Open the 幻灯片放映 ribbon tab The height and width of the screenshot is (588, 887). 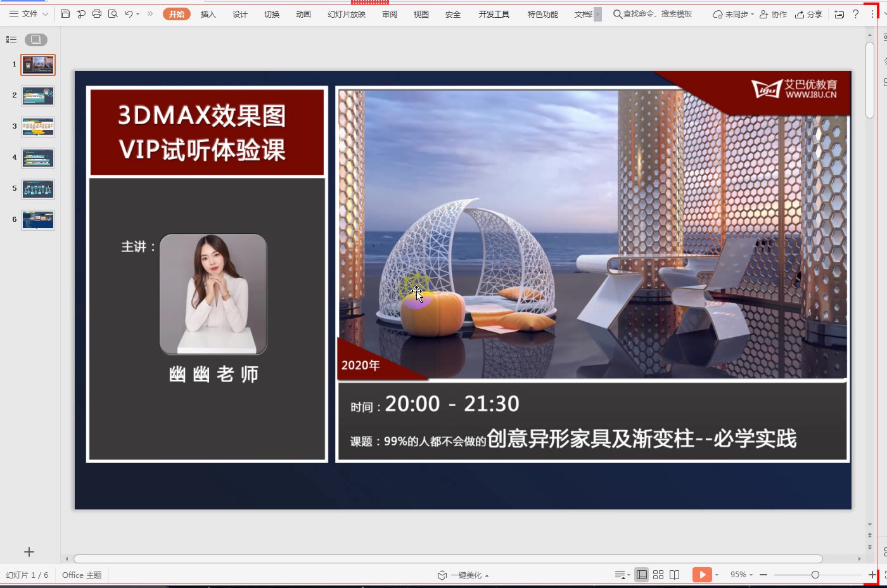(x=347, y=14)
